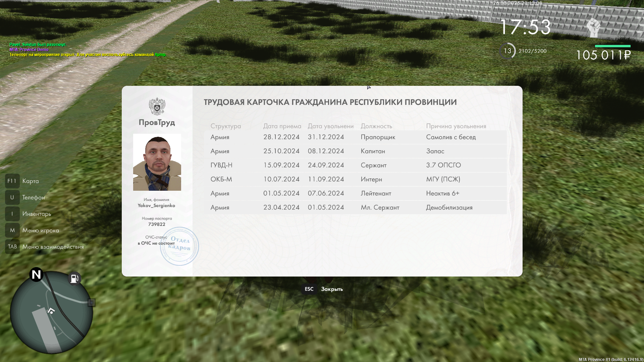The width and height of the screenshot is (644, 362).
Task: Open the Карта F11 menu entry
Action: click(x=30, y=181)
